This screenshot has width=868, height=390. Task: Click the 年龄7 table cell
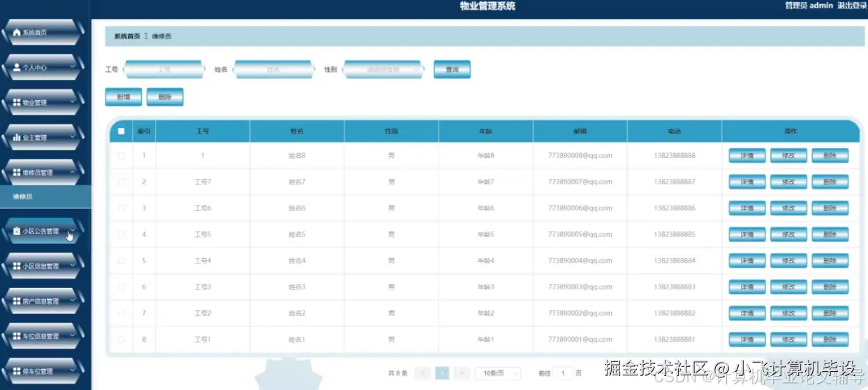(486, 182)
